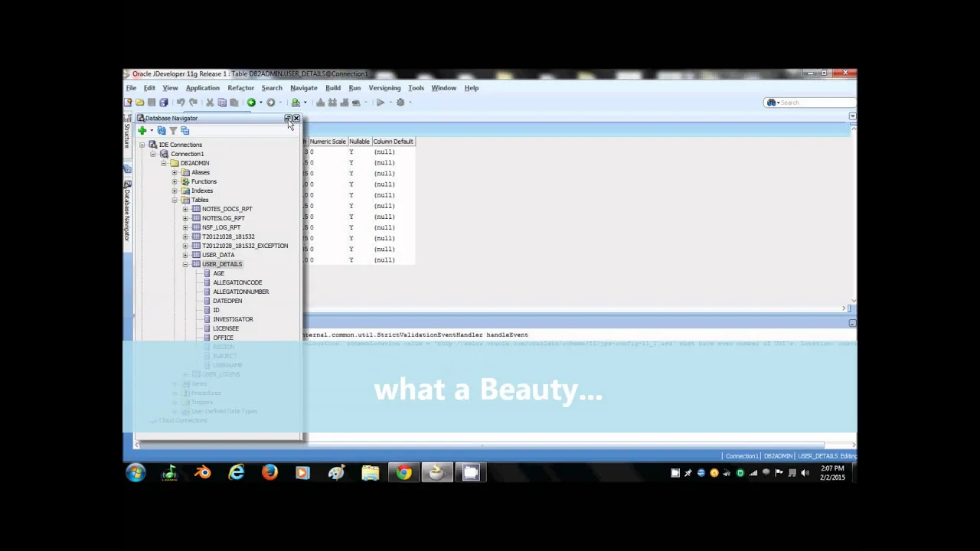Open the Edit menu

pos(149,88)
